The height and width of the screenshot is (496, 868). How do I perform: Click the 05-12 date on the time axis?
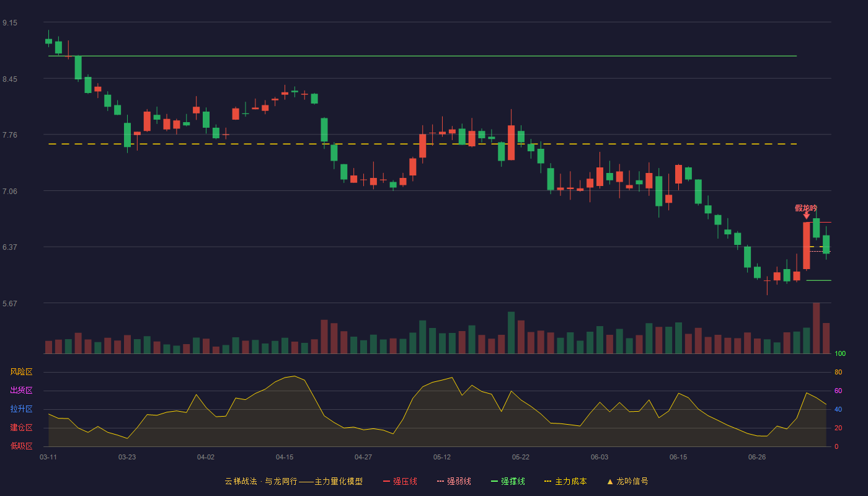coord(442,457)
